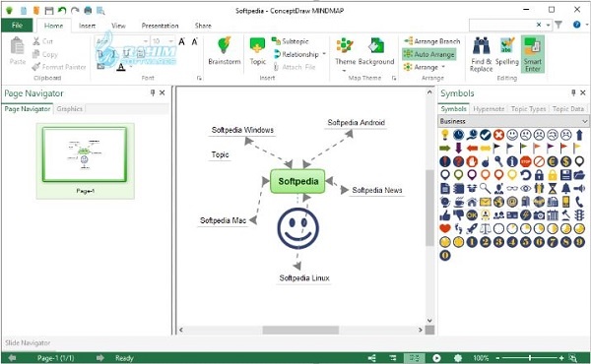Viewport: 591px width, 364px height.
Task: Switch to the View ribbon tab
Action: (x=118, y=26)
